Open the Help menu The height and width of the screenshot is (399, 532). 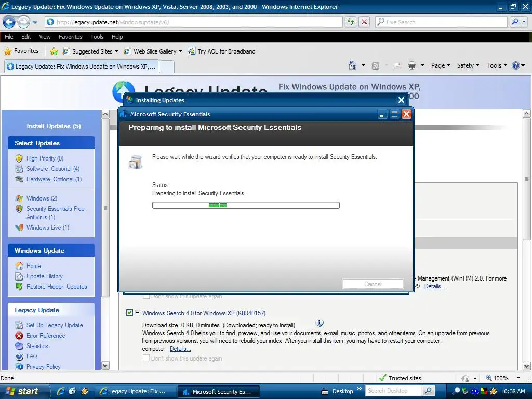coord(117,37)
